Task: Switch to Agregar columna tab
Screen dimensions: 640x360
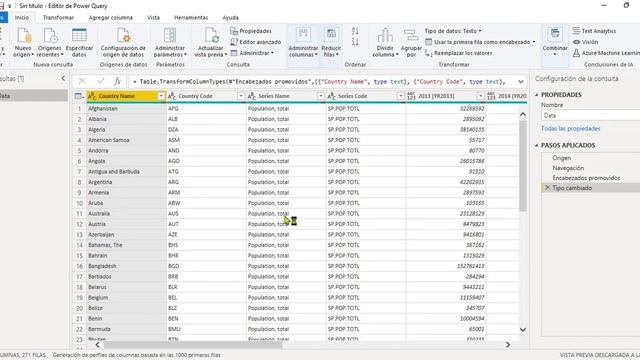Action: tap(111, 18)
